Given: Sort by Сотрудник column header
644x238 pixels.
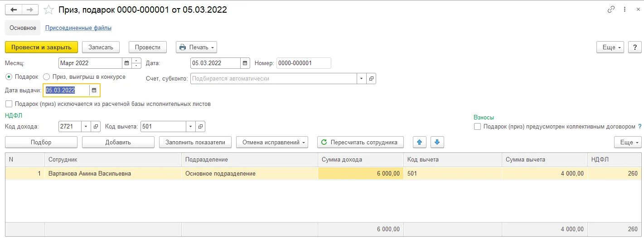Looking at the screenshot, I should [x=113, y=160].
